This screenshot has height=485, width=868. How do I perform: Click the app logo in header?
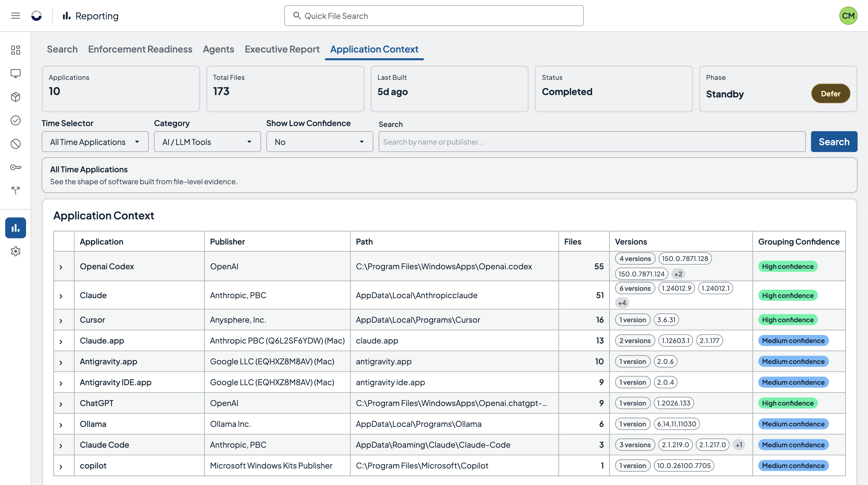(x=36, y=15)
